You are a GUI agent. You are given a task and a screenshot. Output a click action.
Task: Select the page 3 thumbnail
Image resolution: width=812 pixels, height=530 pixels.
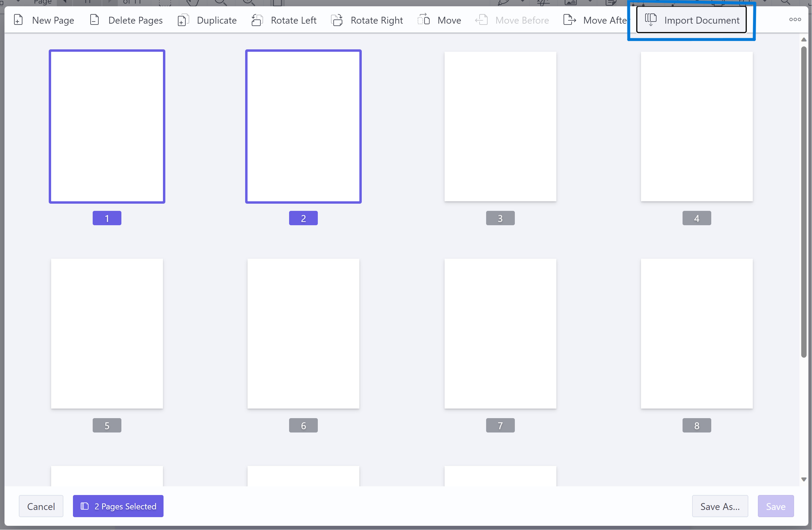pyautogui.click(x=500, y=126)
